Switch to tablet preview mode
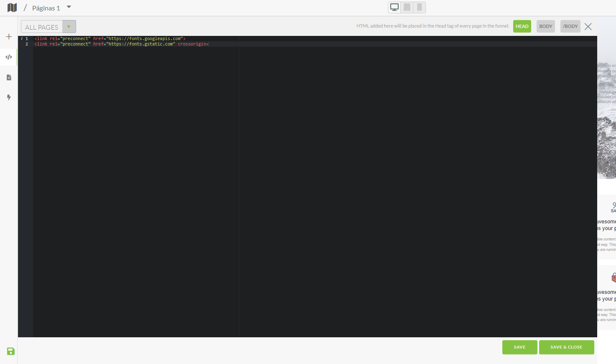The width and height of the screenshot is (616, 364). coord(407,8)
